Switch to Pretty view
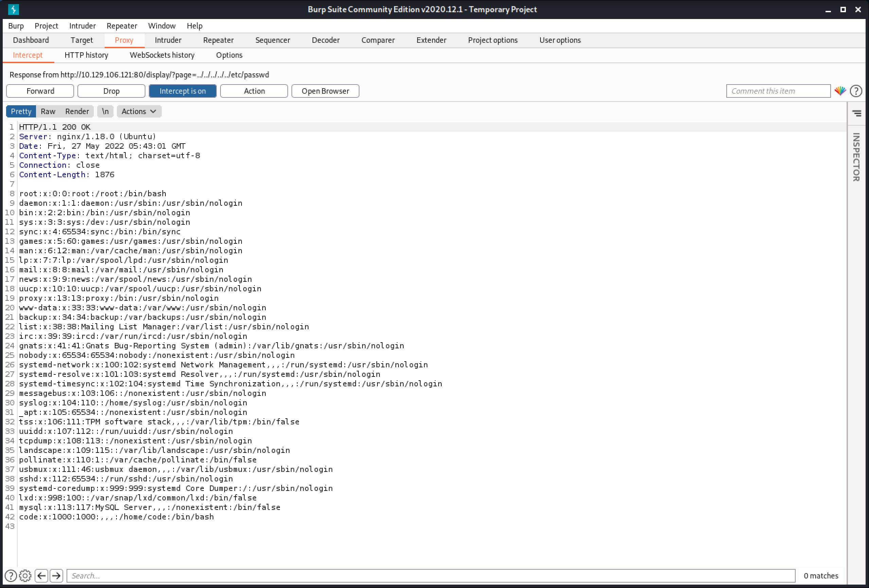Image resolution: width=869 pixels, height=588 pixels. 21,111
